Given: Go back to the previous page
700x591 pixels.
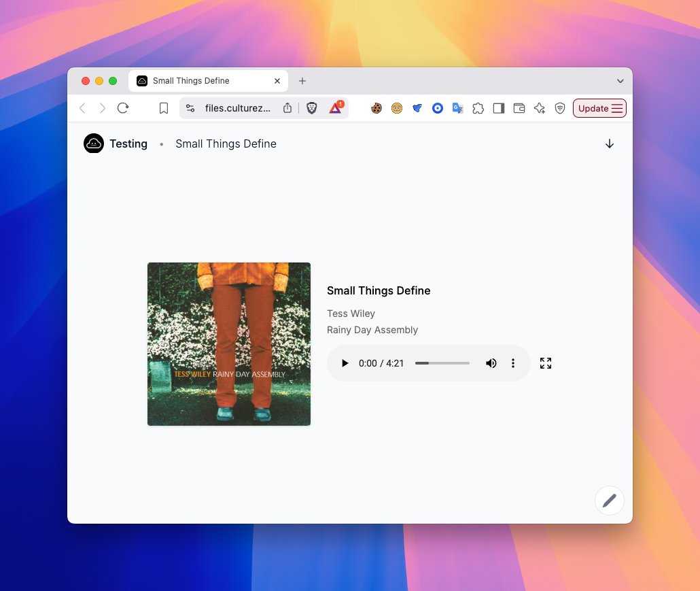Looking at the screenshot, I should click(x=83, y=108).
